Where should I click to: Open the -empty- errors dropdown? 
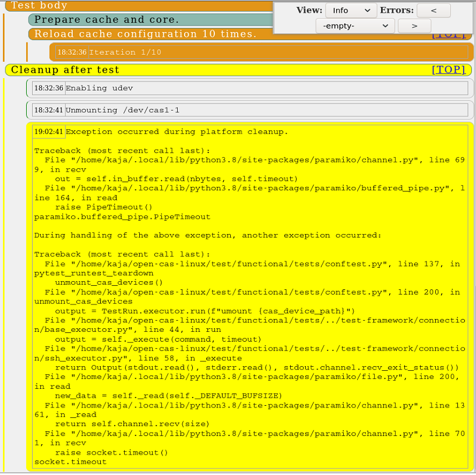(x=355, y=26)
